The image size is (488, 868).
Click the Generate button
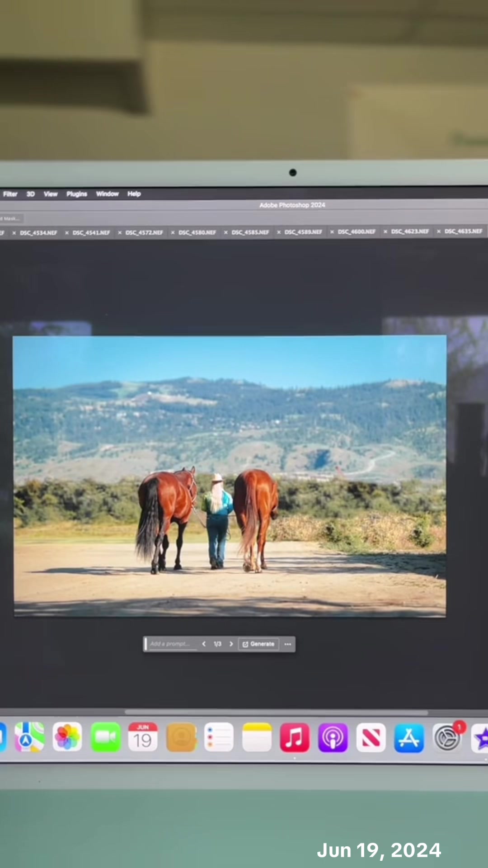[258, 644]
